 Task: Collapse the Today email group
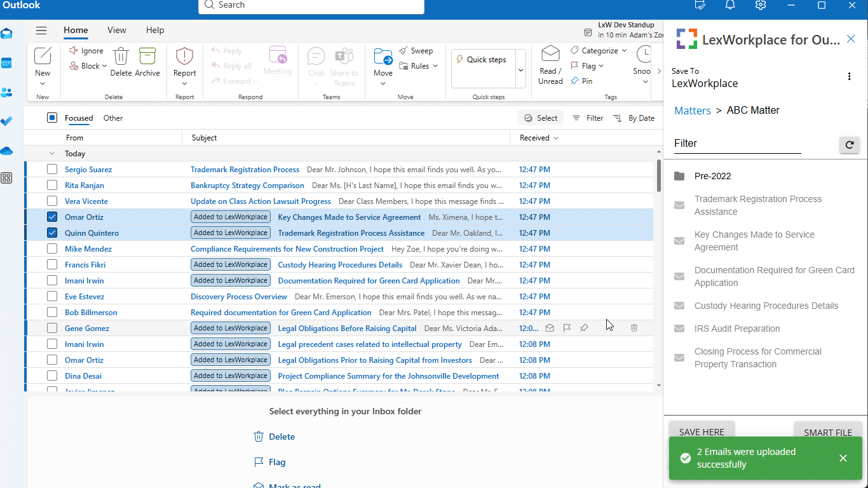tap(52, 153)
